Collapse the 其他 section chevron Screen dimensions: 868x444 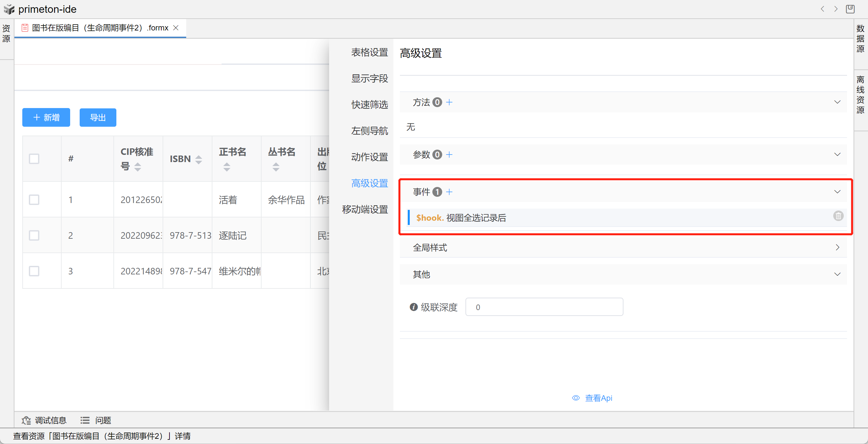[x=837, y=274]
